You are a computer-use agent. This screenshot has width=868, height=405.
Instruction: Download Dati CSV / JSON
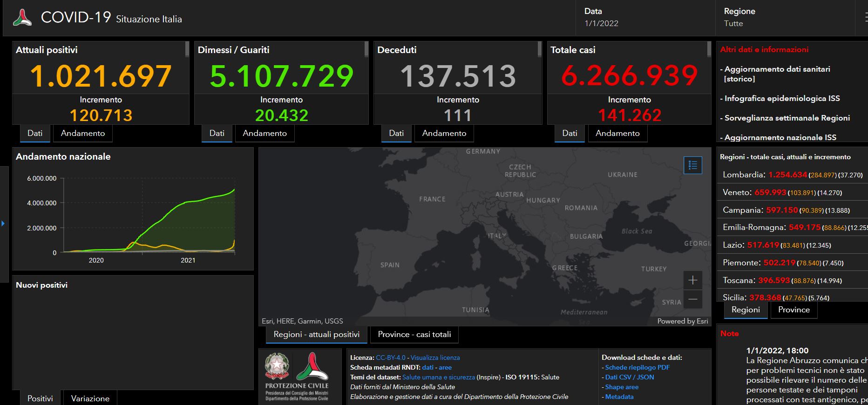[x=629, y=377]
